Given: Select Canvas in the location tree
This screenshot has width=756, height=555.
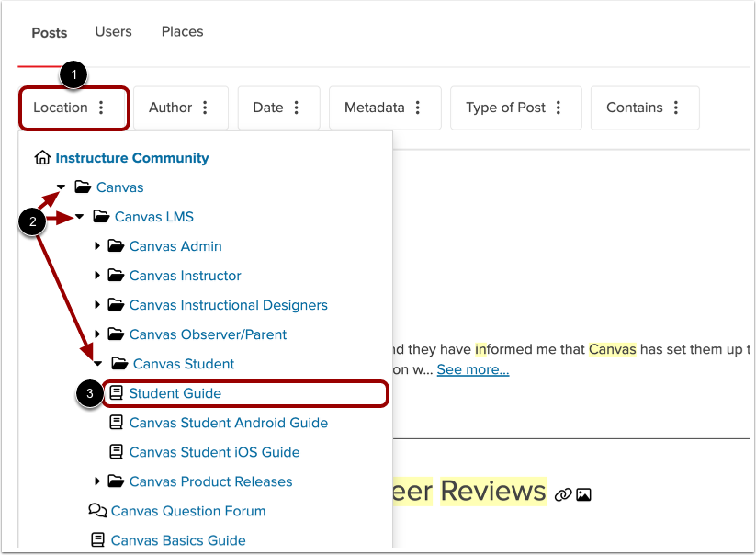Looking at the screenshot, I should (x=120, y=187).
